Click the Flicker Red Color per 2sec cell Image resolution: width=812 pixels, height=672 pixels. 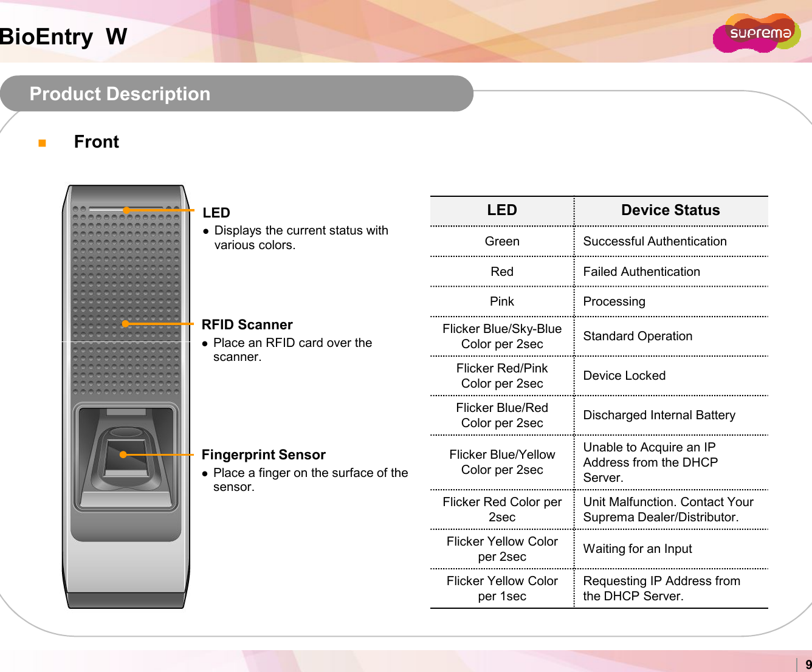coord(502,509)
